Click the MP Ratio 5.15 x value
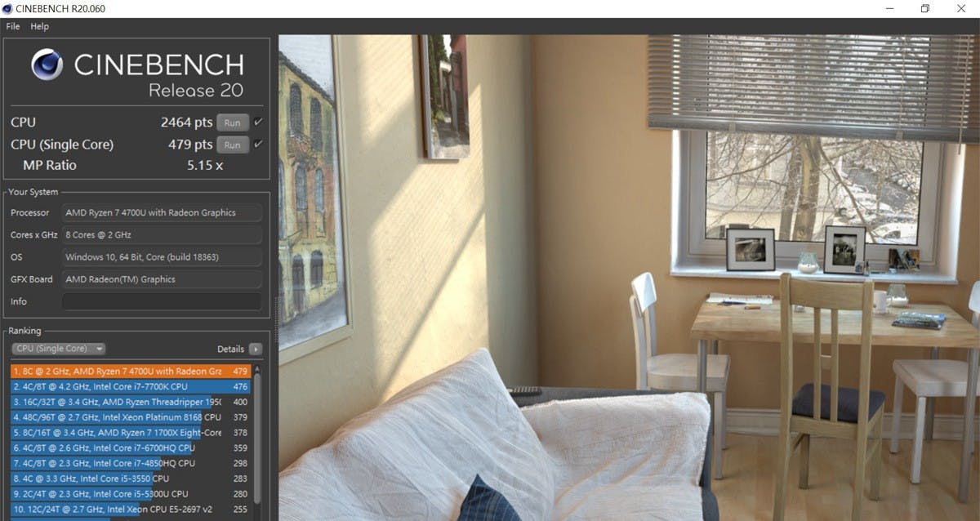 coord(205,165)
